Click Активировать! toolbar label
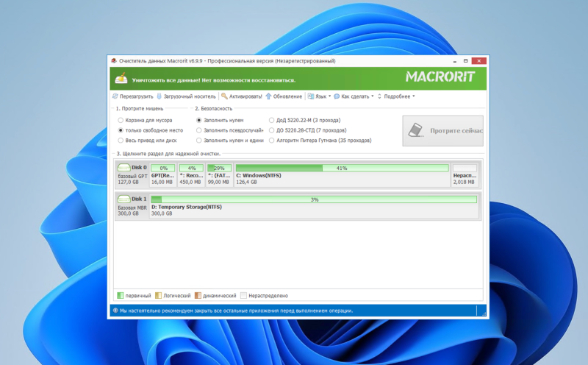The height and width of the screenshot is (365, 588). (245, 96)
